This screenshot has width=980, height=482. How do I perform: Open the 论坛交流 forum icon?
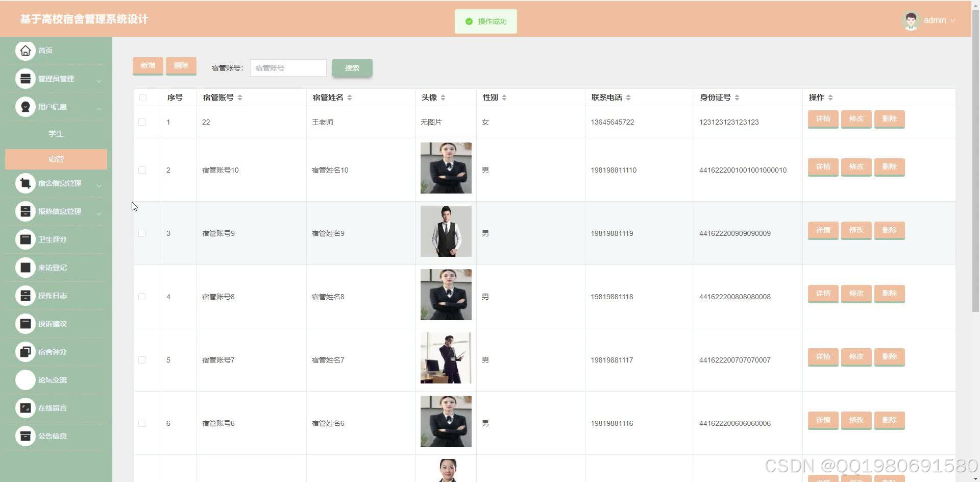26,380
